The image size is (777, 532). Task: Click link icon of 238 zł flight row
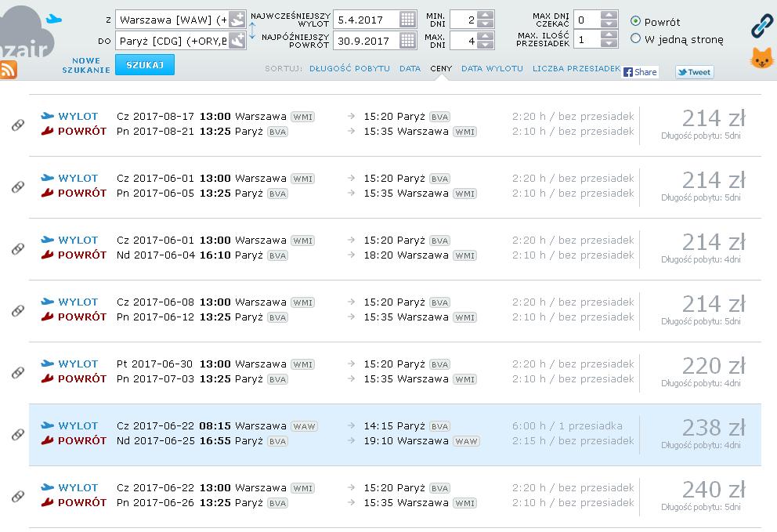tap(18, 434)
